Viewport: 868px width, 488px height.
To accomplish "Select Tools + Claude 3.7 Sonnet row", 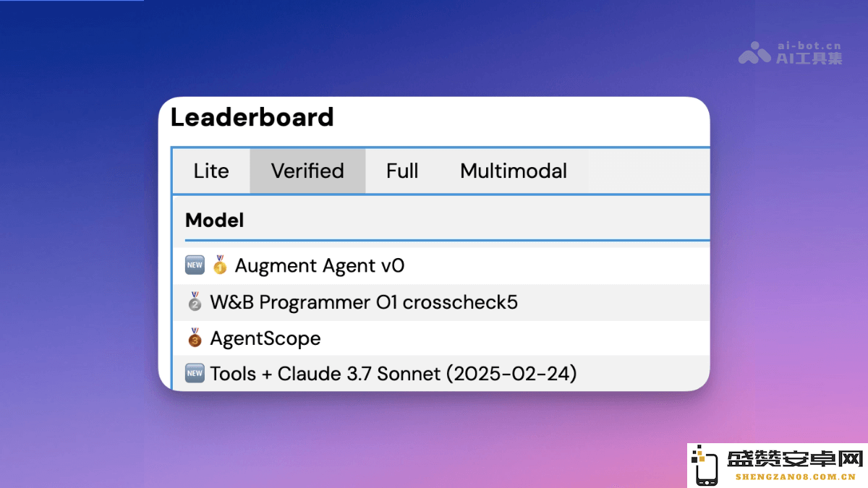I will (441, 373).
